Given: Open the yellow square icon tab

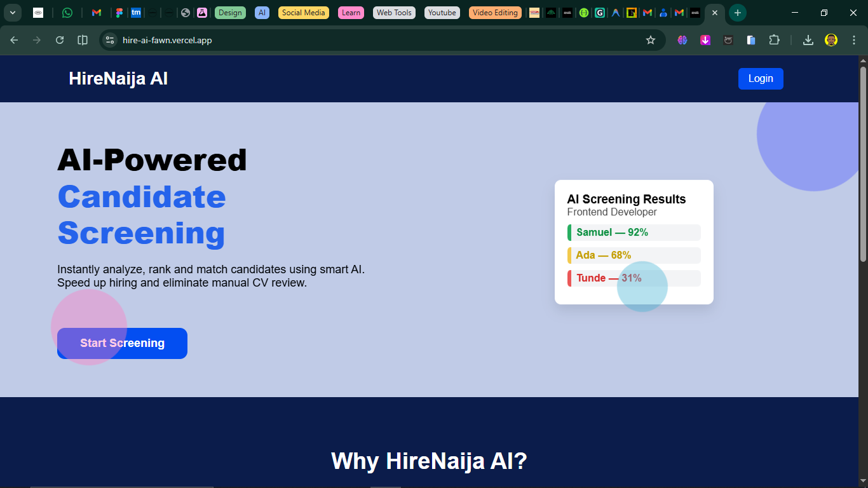Looking at the screenshot, I should 632,13.
